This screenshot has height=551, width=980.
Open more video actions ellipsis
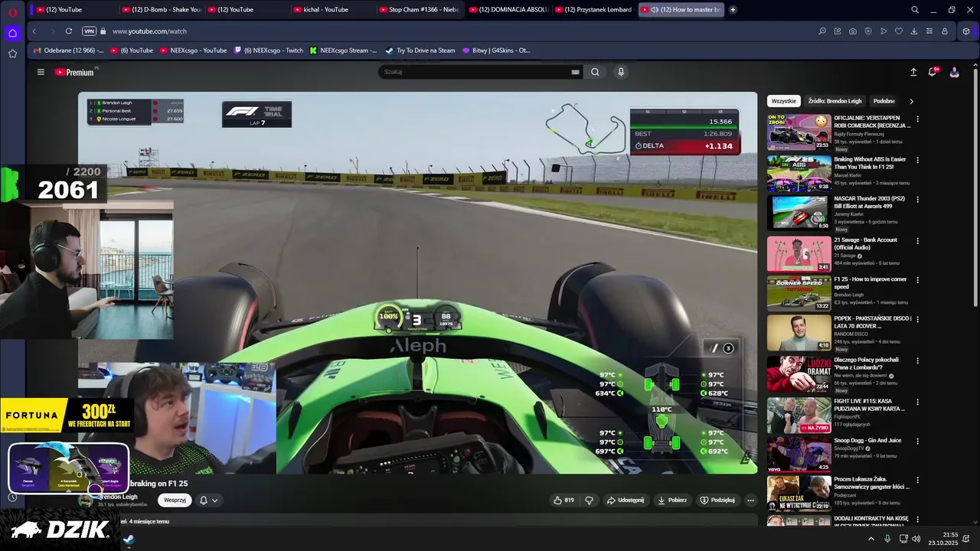(750, 500)
